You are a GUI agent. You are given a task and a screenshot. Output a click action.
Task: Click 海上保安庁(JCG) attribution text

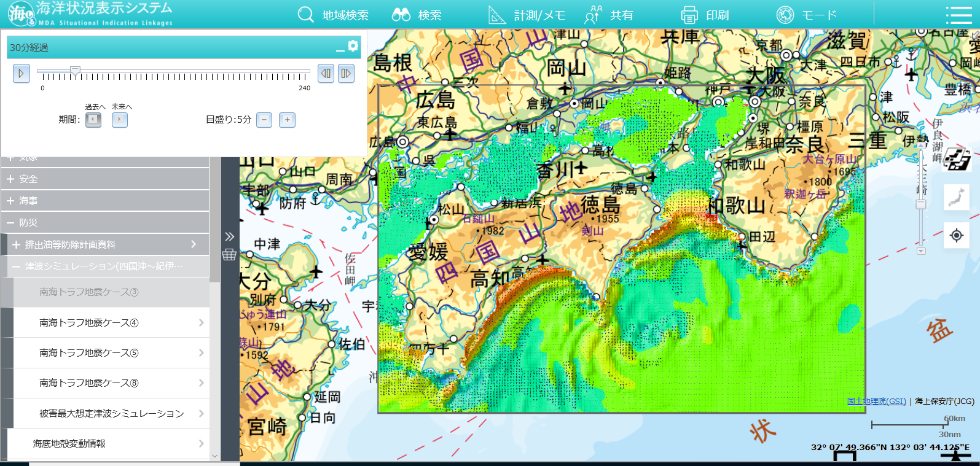[944, 401]
